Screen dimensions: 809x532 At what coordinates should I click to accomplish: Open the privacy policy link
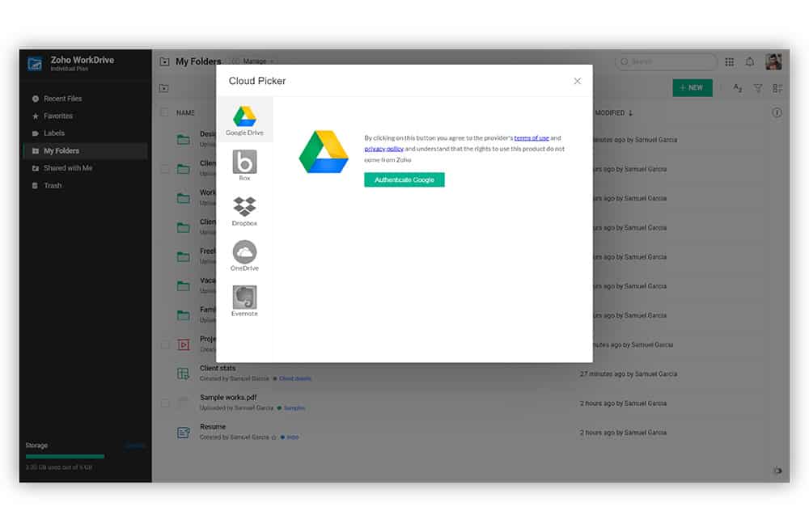[x=383, y=149]
